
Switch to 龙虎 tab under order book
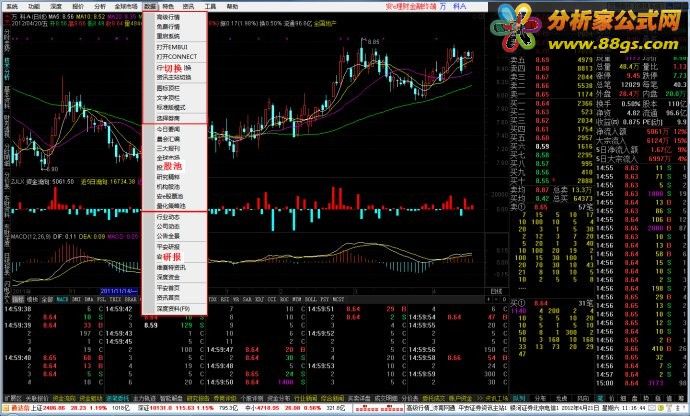click(562, 398)
